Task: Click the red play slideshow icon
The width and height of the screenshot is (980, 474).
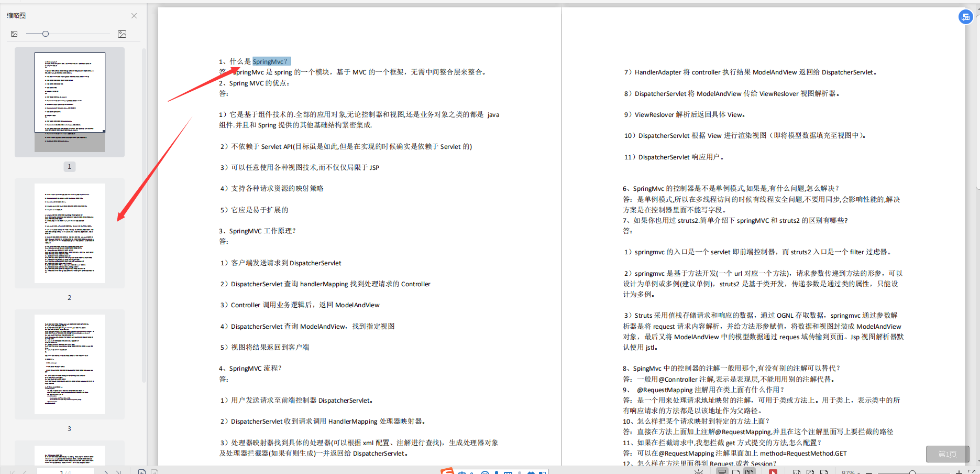Action: [x=773, y=472]
